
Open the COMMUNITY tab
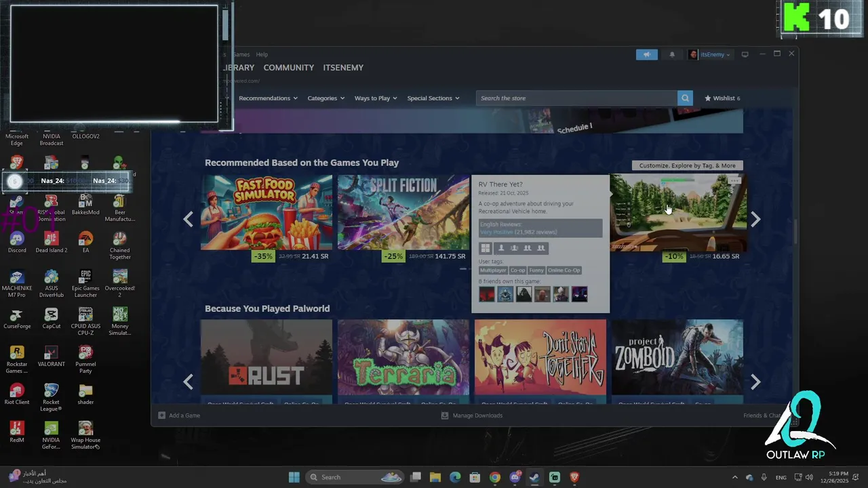point(288,67)
